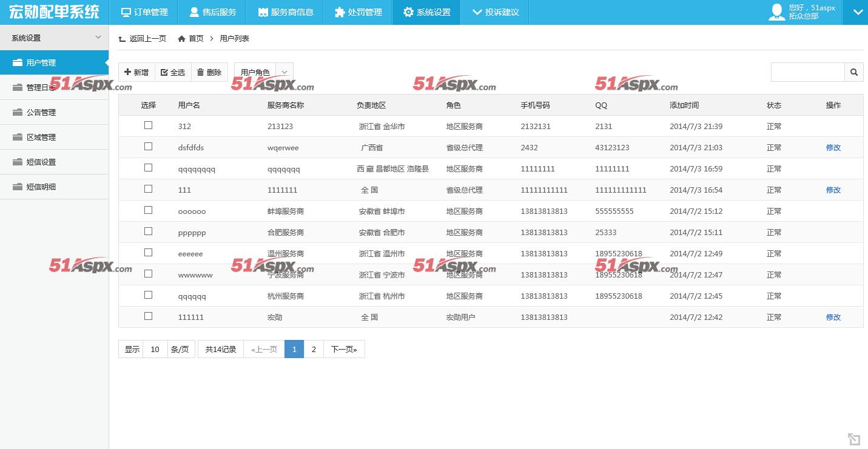Click the 共14记录 text
The width and height of the screenshot is (868, 449).
coord(221,349)
